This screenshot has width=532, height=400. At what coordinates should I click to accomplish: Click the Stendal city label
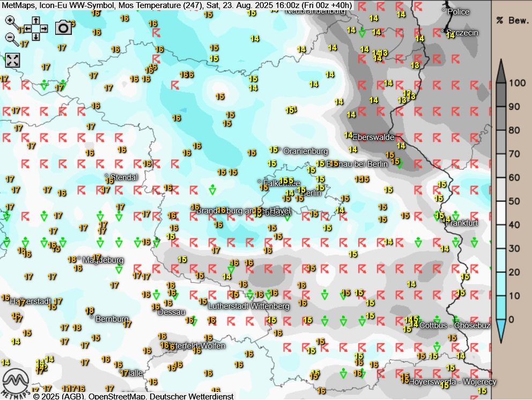tap(123, 177)
